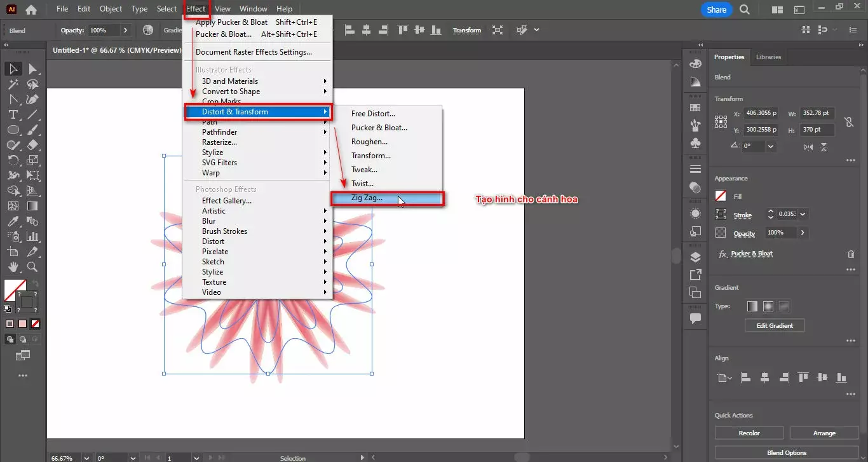Select the Zoom magnifier tool
This screenshot has height=462, width=868.
(32, 267)
